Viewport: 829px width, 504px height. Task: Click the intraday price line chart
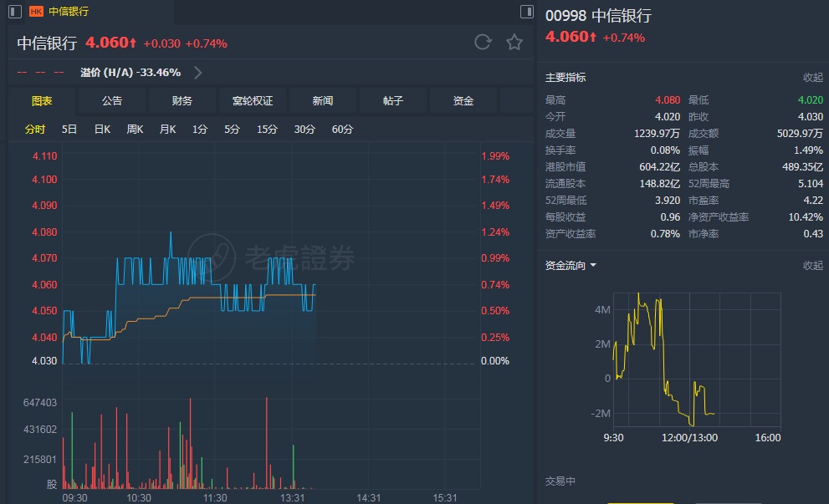[x=189, y=298]
